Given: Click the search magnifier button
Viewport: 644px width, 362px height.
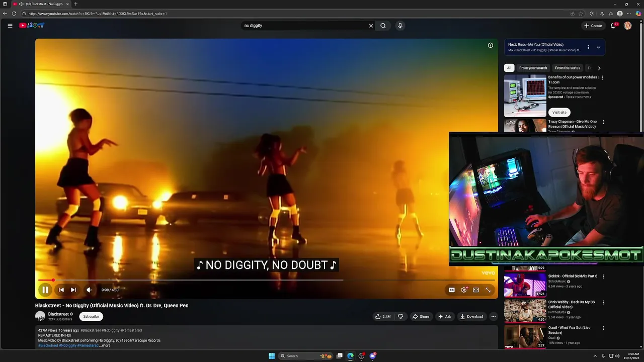Looking at the screenshot, I should point(383,26).
